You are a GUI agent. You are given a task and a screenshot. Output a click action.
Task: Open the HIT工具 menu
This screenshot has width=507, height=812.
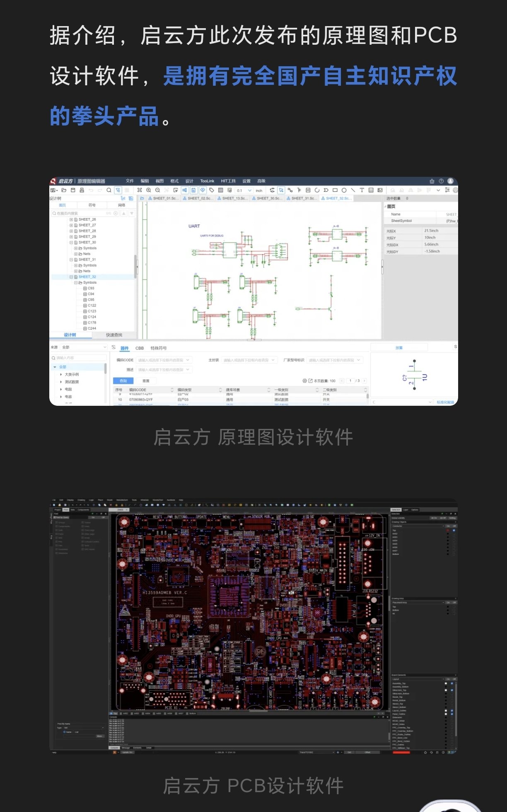pyautogui.click(x=228, y=181)
